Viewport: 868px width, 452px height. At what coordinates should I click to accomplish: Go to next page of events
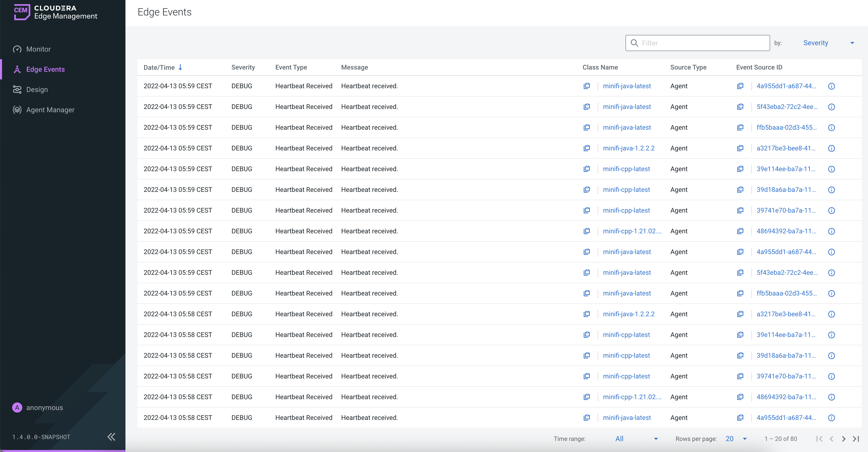pyautogui.click(x=843, y=439)
